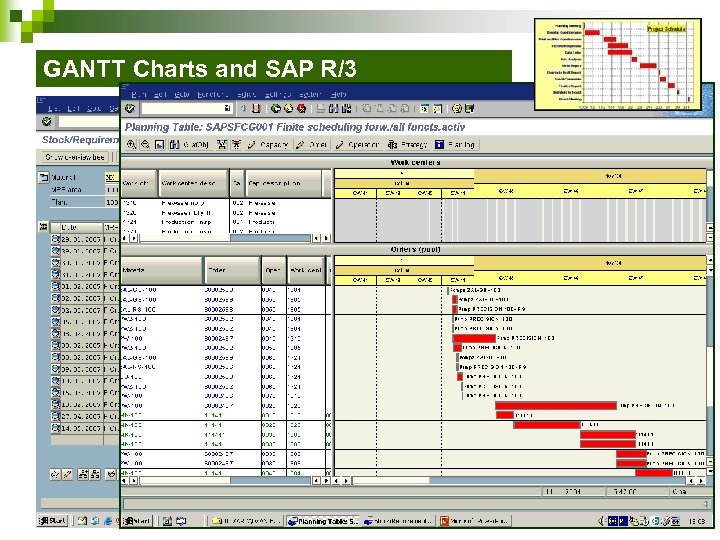Click the first bottom toolbar icon in Stock/Requirements window
This screenshot has height=540, width=720.
pos(55,474)
